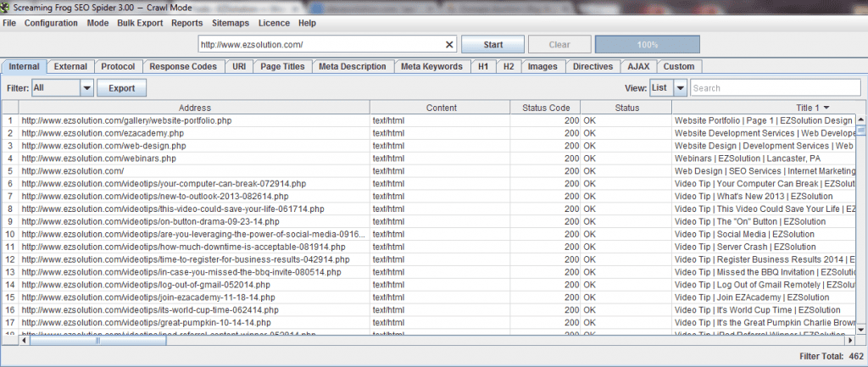The height and width of the screenshot is (367, 868).
Task: Switch to the H2 tab
Action: (509, 66)
